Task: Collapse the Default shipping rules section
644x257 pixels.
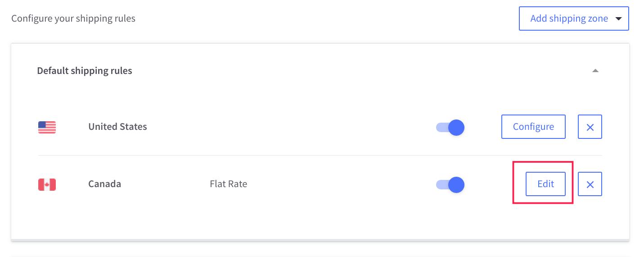Action: (x=595, y=71)
